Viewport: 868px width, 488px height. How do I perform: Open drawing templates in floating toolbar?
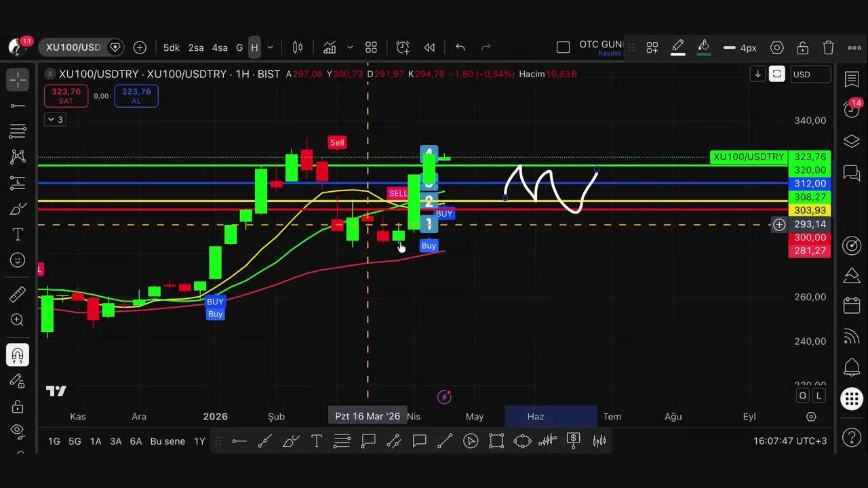pyautogui.click(x=652, y=47)
